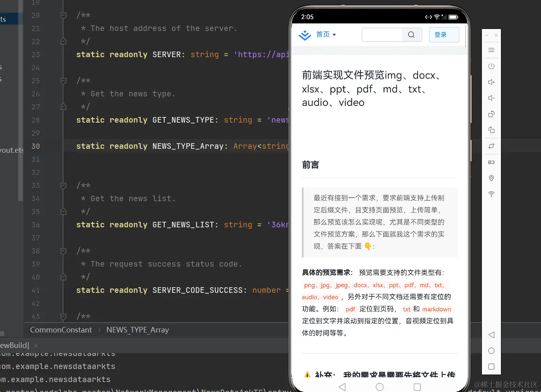541x392 pixels.
Task: Collapse comment fold at line 33
Action: 63,185
